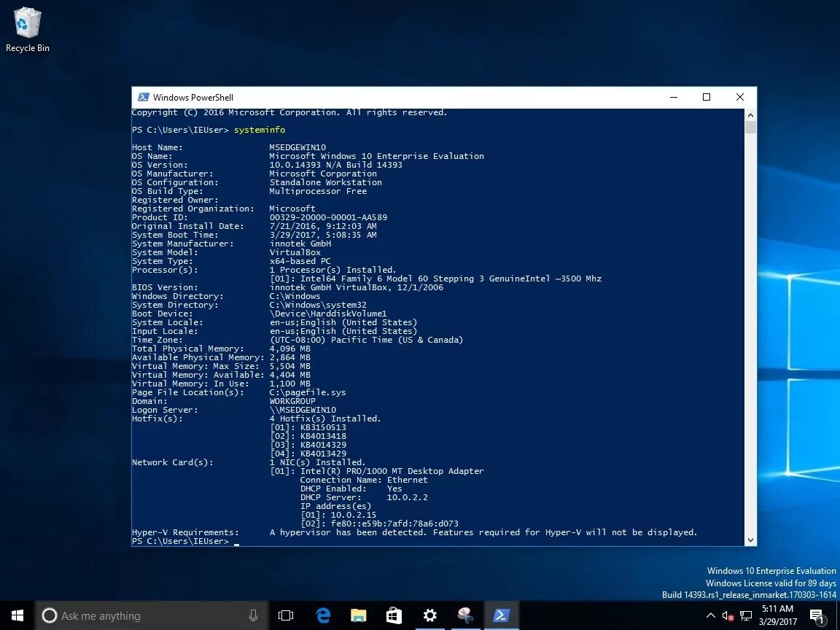Click the systeminfo command text
The image size is (840, 630).
[x=260, y=130]
